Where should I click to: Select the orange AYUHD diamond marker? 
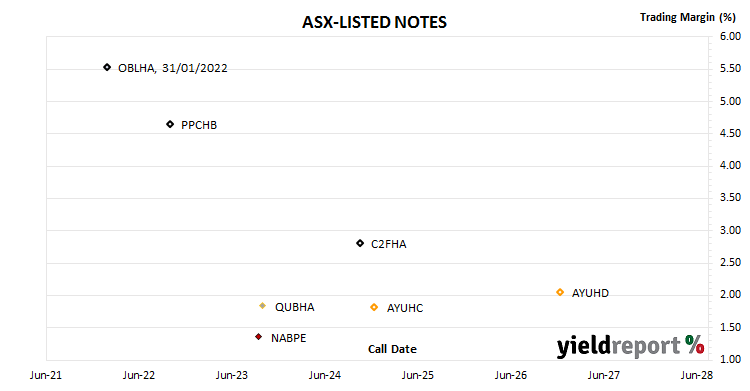560,292
